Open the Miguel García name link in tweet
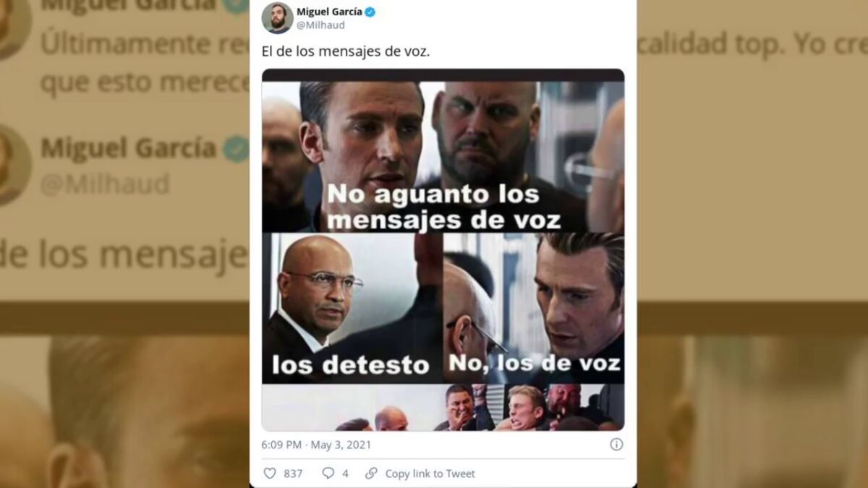868x488 pixels. (x=330, y=12)
